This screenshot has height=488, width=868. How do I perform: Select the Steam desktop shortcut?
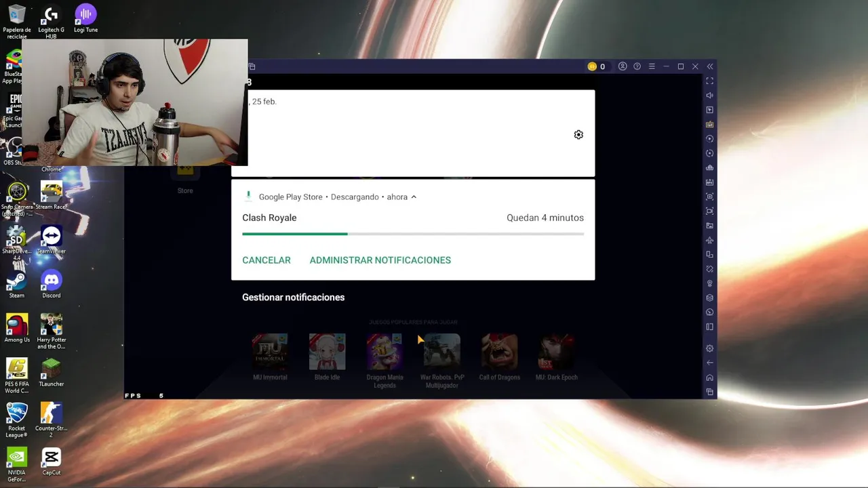[17, 284]
